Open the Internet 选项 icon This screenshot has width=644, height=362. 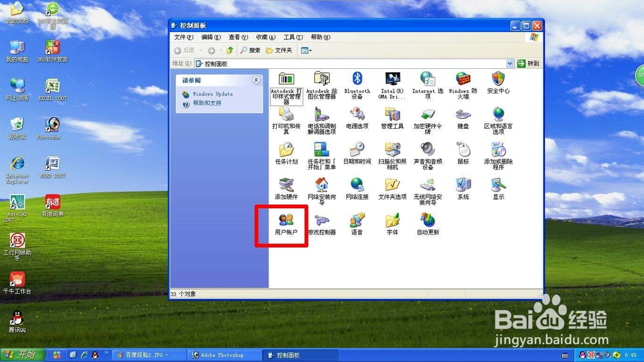click(428, 86)
